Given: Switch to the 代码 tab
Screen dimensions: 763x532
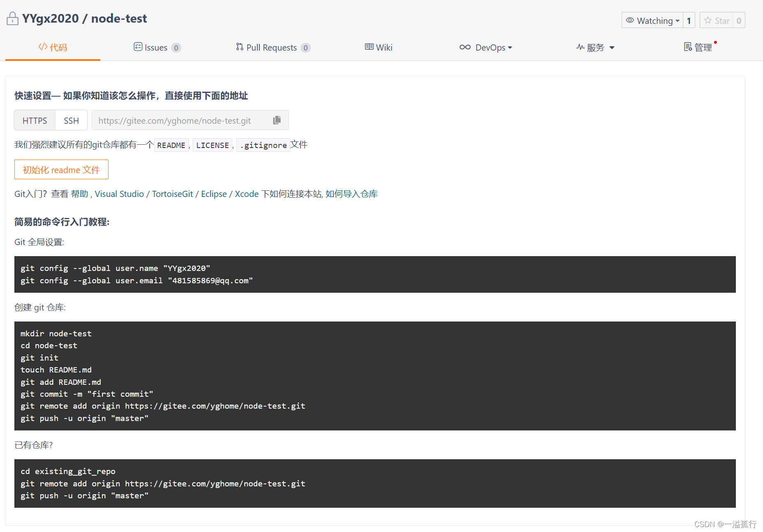Looking at the screenshot, I should tap(53, 47).
